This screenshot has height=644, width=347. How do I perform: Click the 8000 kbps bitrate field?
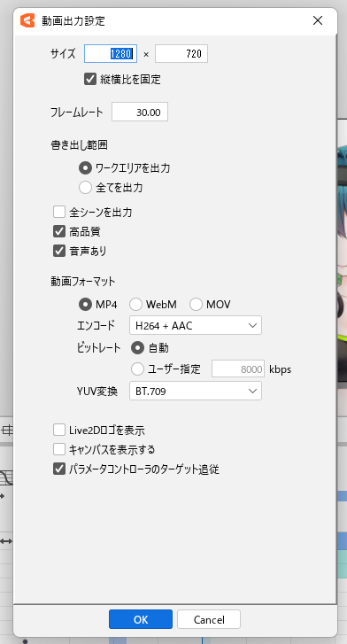coord(238,369)
